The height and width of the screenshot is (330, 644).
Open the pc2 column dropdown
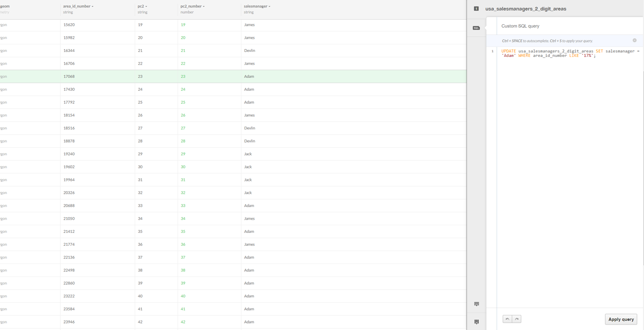[146, 7]
